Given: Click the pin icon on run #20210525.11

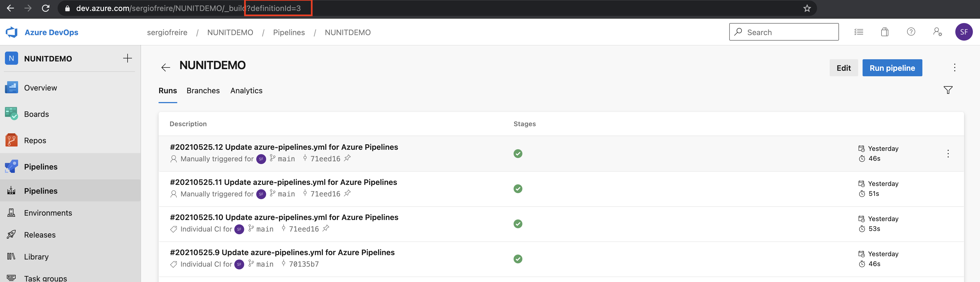Looking at the screenshot, I should 347,193.
